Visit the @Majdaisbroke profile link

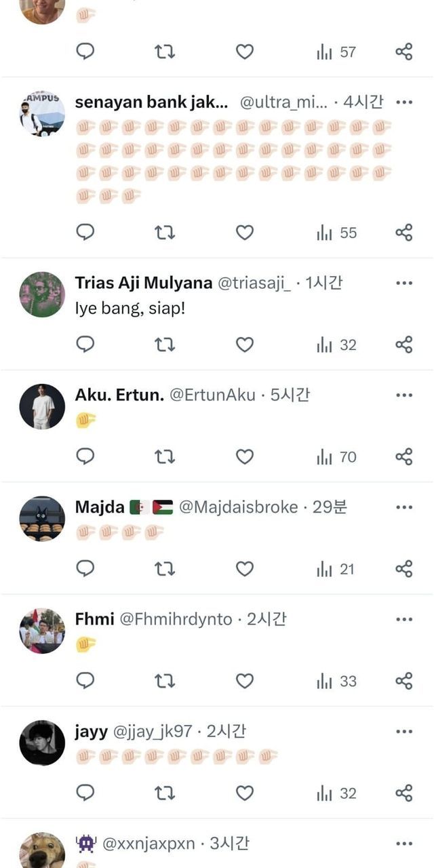click(238, 507)
